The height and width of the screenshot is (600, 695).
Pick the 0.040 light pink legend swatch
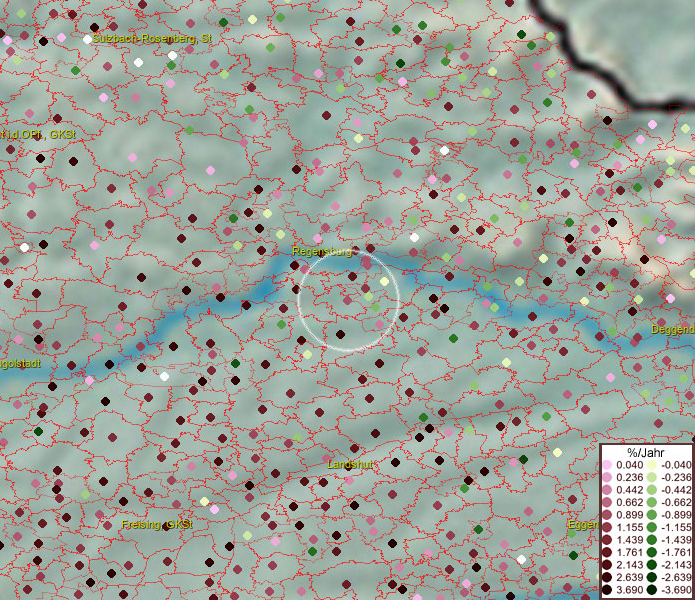point(607,465)
